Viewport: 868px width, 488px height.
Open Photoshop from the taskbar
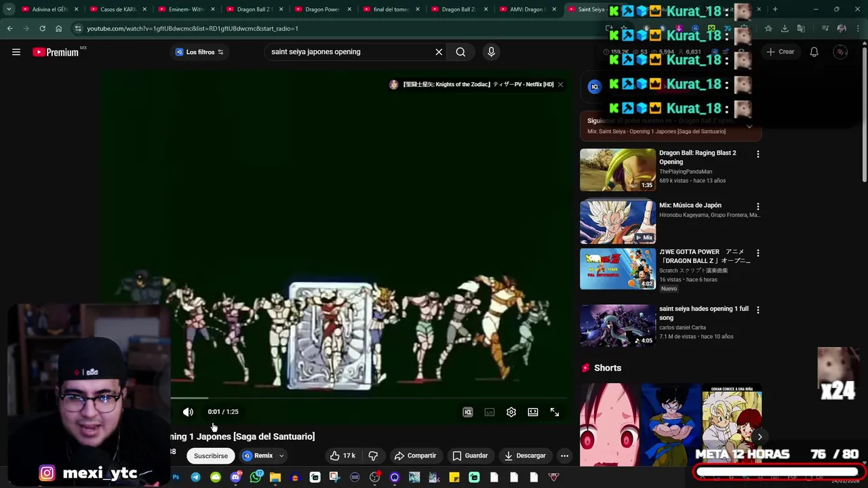point(176,478)
